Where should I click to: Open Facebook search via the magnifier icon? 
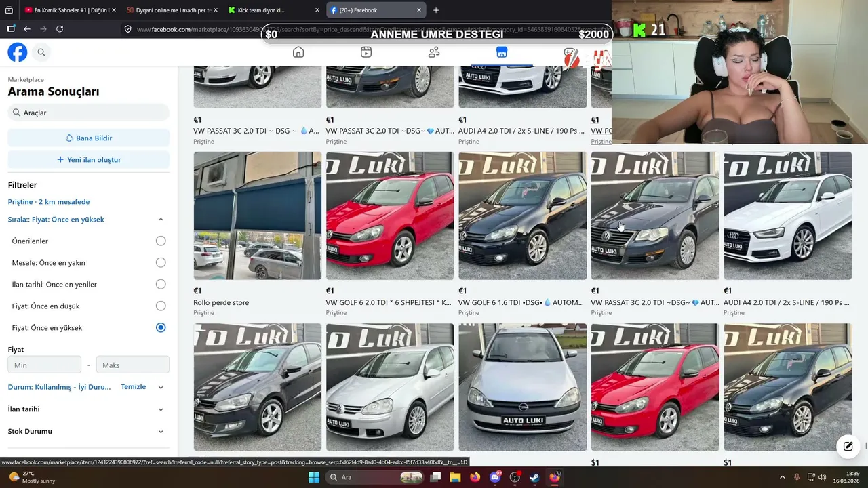click(41, 52)
